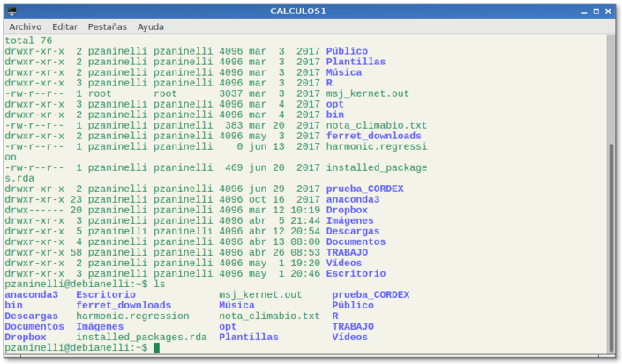This screenshot has width=622, height=364.
Task: Close the CALCULOS1 terminal window
Action: [609, 11]
